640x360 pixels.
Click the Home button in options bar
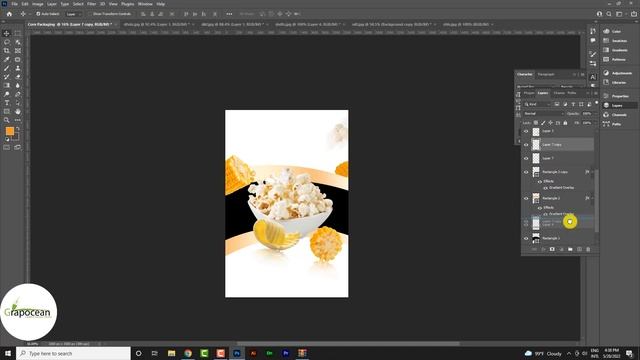[9, 14]
